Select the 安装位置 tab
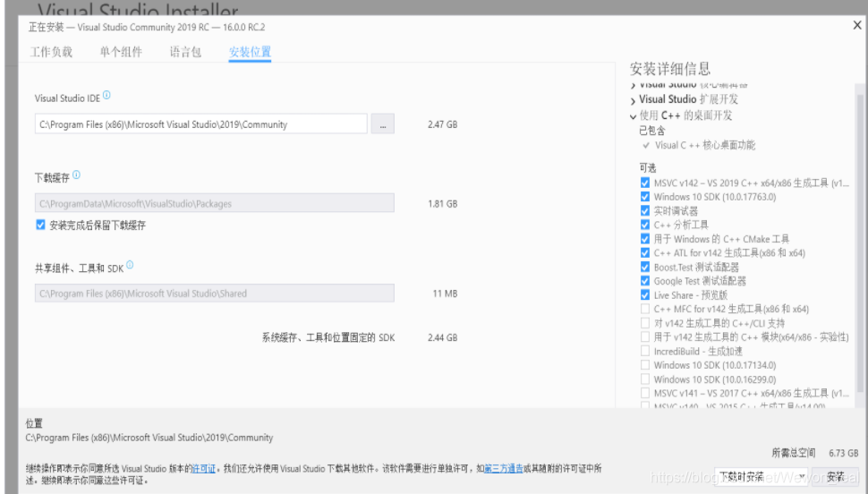This screenshot has width=868, height=494. [x=250, y=52]
